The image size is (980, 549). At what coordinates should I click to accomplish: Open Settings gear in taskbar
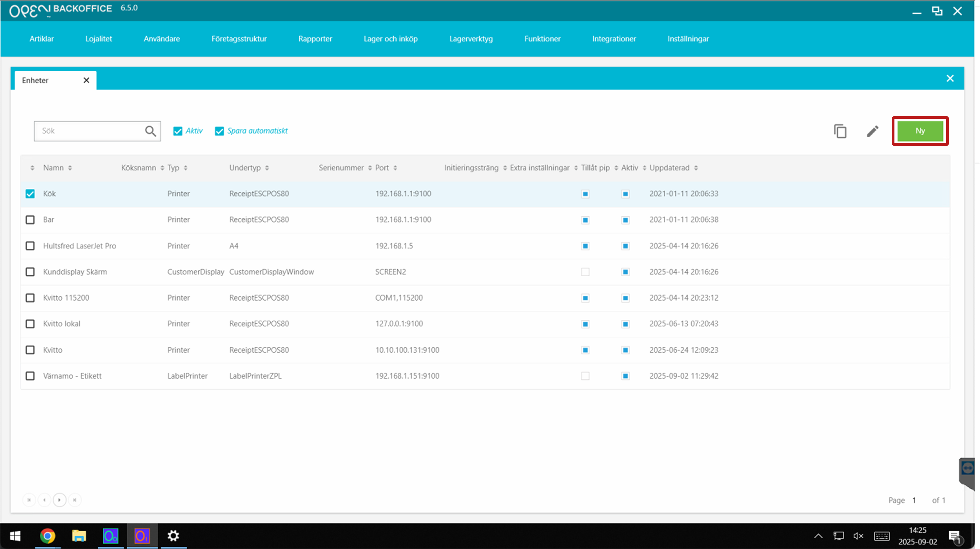tap(173, 536)
